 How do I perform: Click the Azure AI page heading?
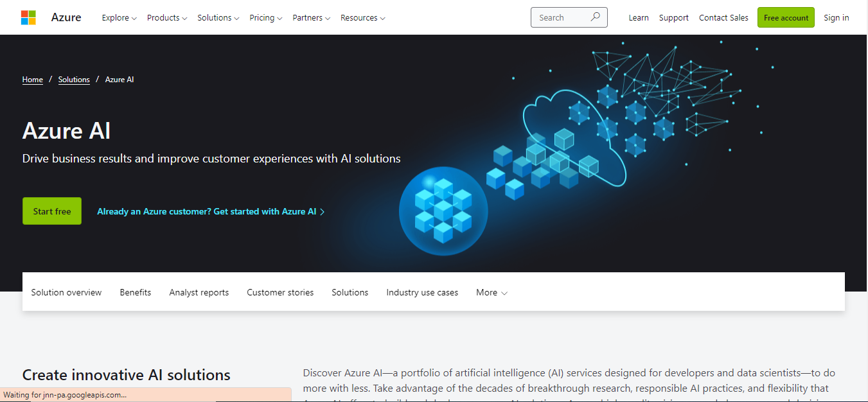pyautogui.click(x=67, y=131)
